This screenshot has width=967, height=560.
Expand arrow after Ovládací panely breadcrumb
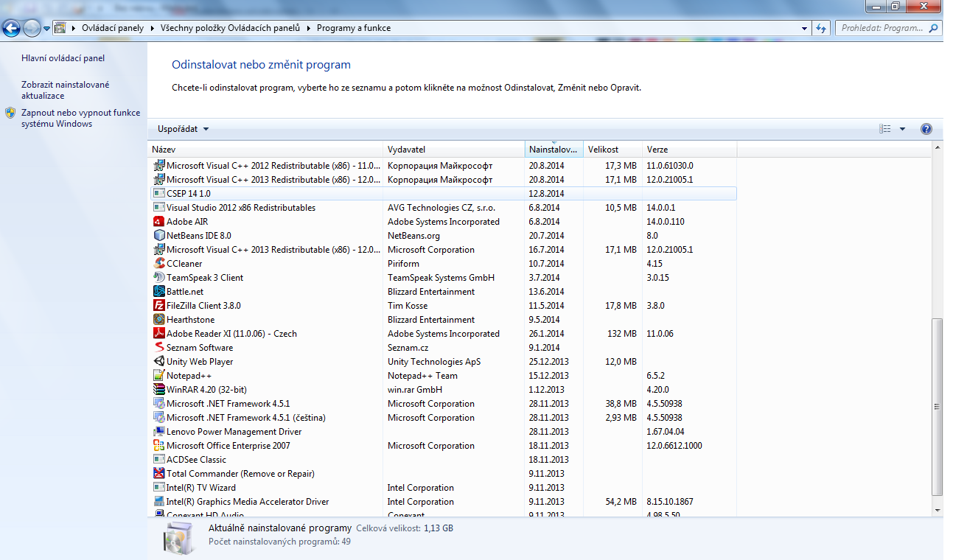click(153, 28)
